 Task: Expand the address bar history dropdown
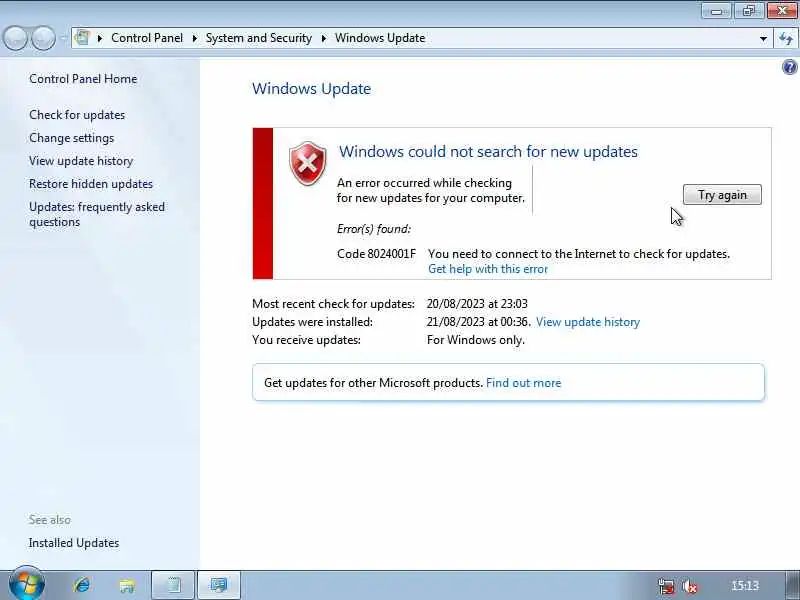763,38
